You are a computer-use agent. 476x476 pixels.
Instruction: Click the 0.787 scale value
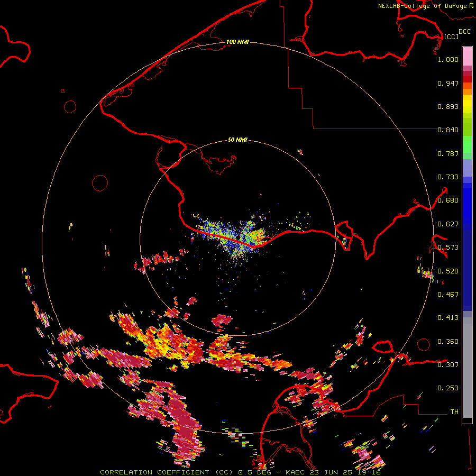[448, 153]
